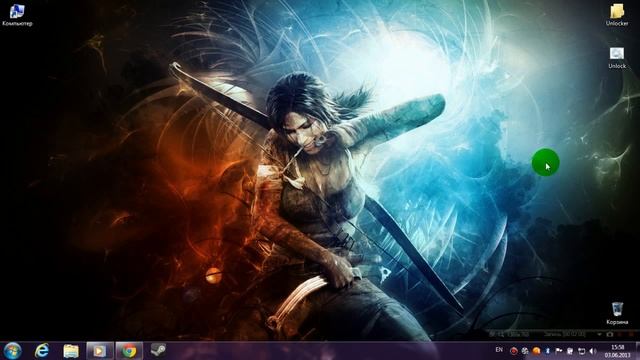Click the tray icon right of the flag
The width and height of the screenshot is (640, 360).
[570, 351]
